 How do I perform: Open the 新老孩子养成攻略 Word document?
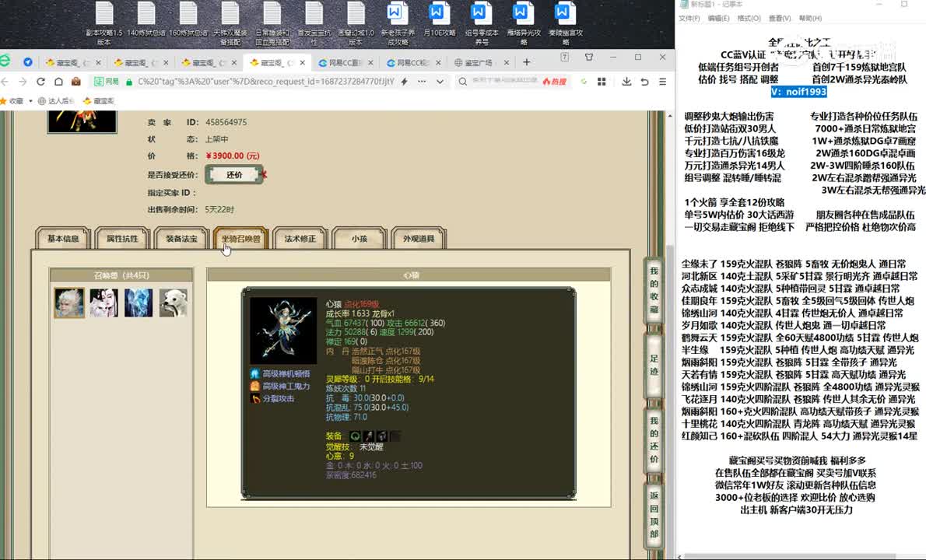[x=398, y=23]
